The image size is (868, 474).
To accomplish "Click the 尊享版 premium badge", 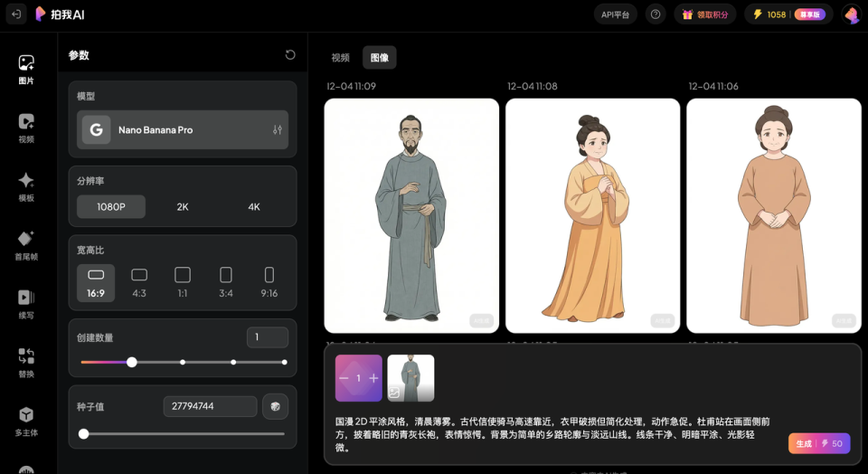I will click(x=810, y=14).
